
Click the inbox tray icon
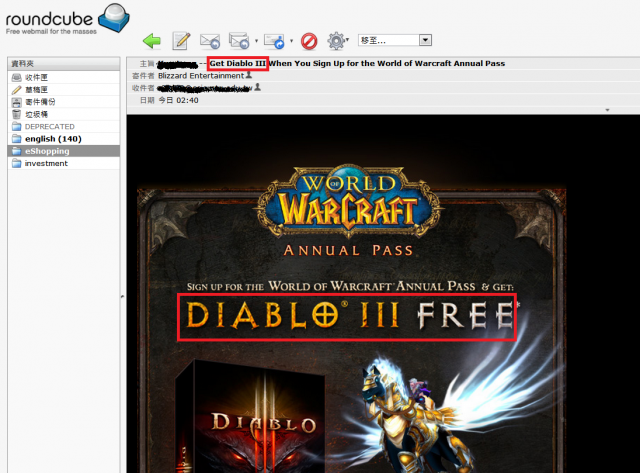(x=16, y=78)
